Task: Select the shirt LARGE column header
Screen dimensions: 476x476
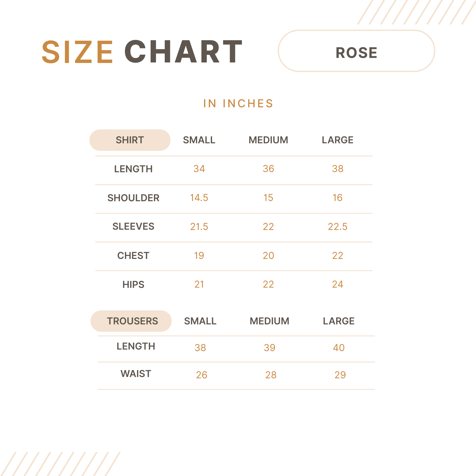Action: pos(337,140)
